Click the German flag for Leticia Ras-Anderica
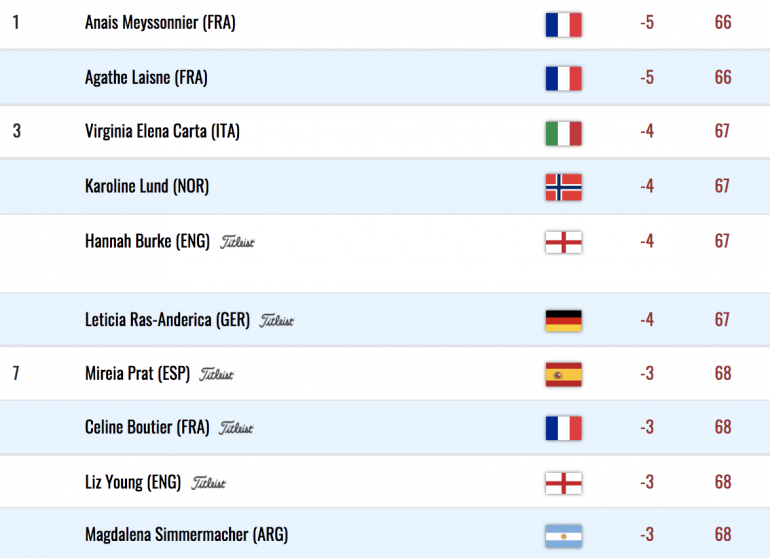The height and width of the screenshot is (558, 770). pos(563,321)
